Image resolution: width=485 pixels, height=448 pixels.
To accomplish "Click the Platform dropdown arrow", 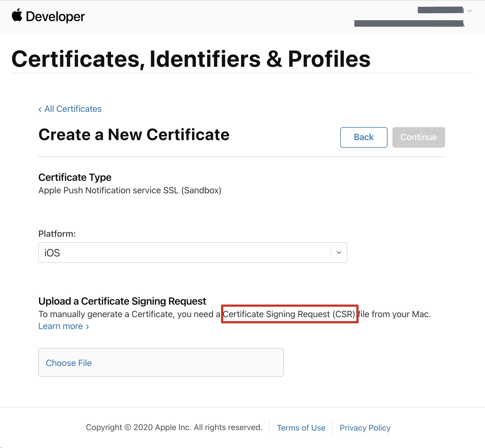I will click(339, 253).
